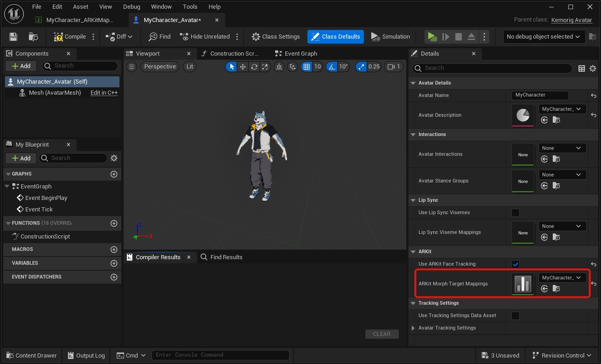Click the Browse in Content Browser icon

[x=33, y=37]
